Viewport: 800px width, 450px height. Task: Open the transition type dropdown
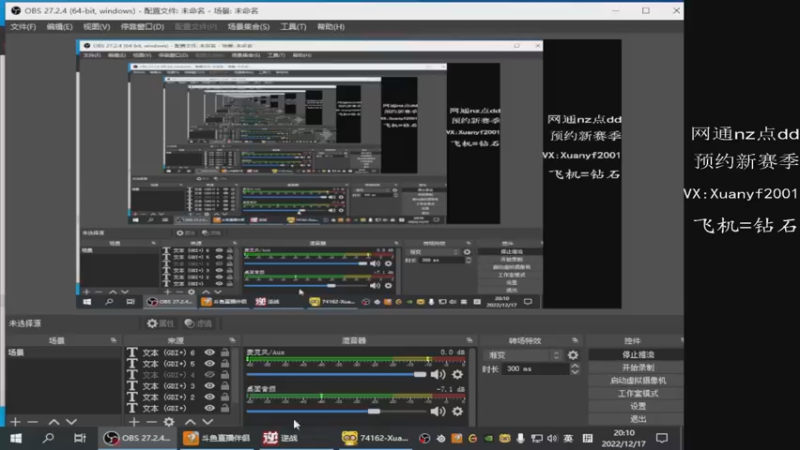click(x=523, y=355)
